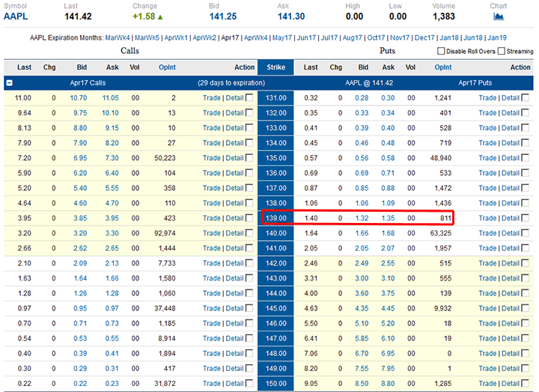The image size is (539, 392).
Task: Tick call checkbox for 142.00 strike
Action: tap(249, 263)
